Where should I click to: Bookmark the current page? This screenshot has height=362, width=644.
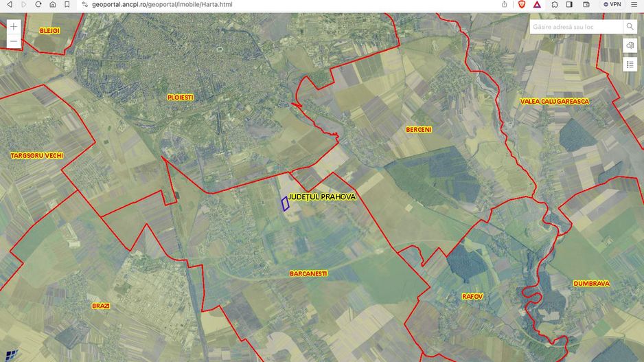67,5
